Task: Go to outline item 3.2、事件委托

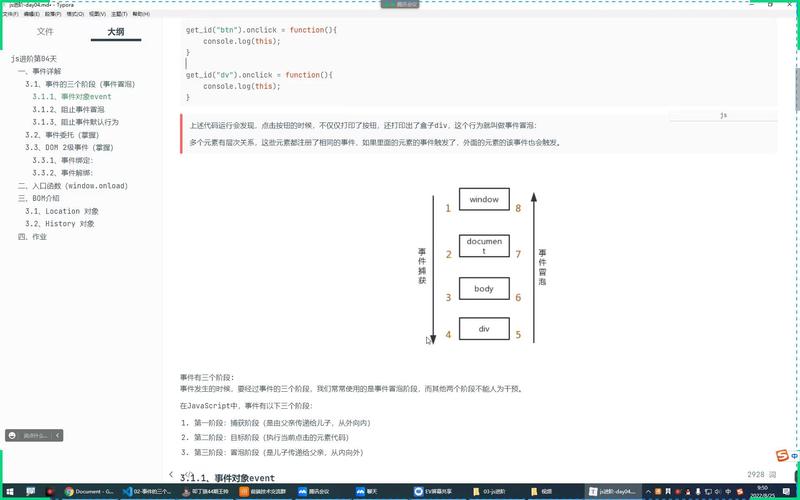Action: 62,135
